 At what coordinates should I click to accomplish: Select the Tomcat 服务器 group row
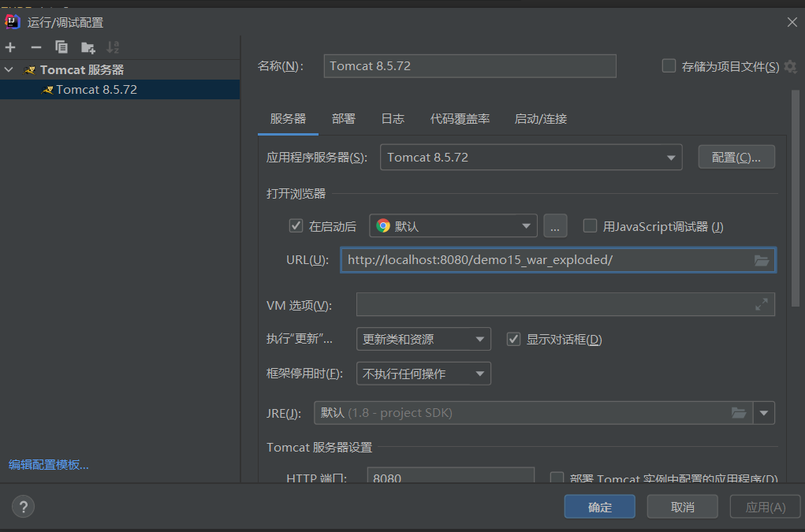tap(120, 70)
